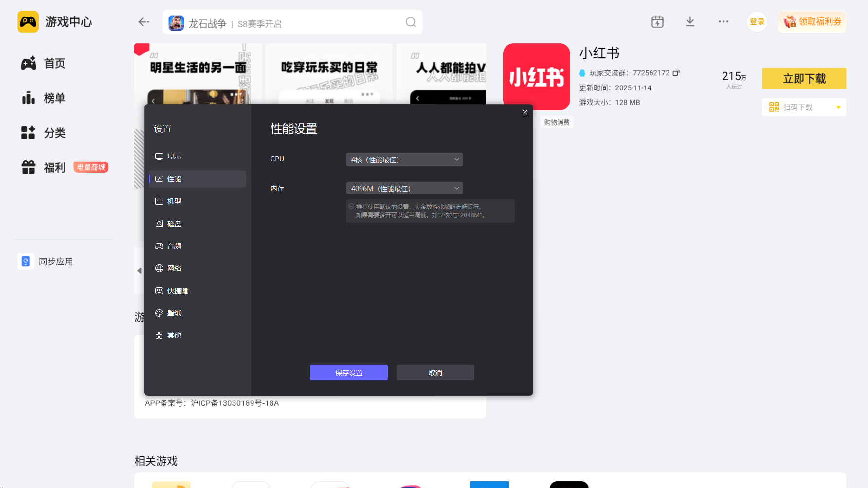Open 福利 in the sidebar
Image resolution: width=868 pixels, height=488 pixels.
(43, 168)
